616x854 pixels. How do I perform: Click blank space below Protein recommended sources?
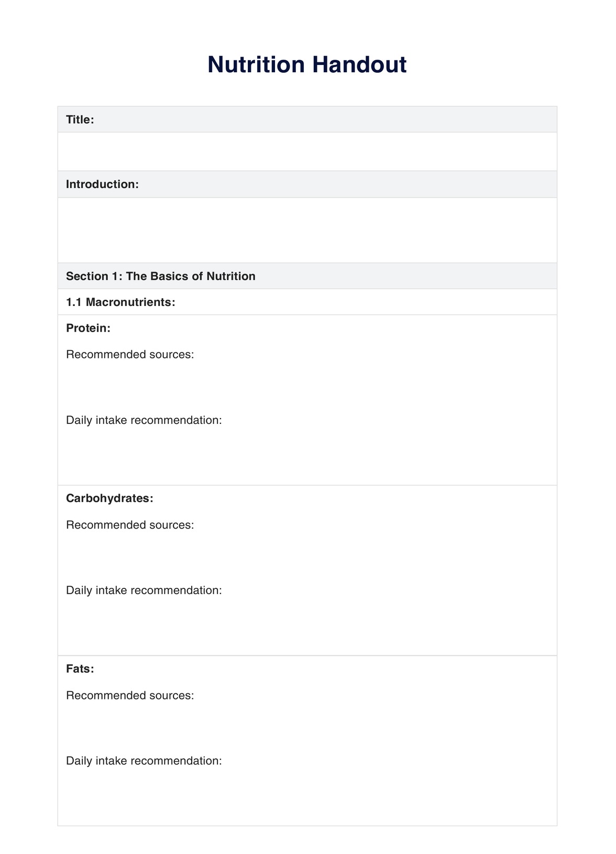coord(307,387)
